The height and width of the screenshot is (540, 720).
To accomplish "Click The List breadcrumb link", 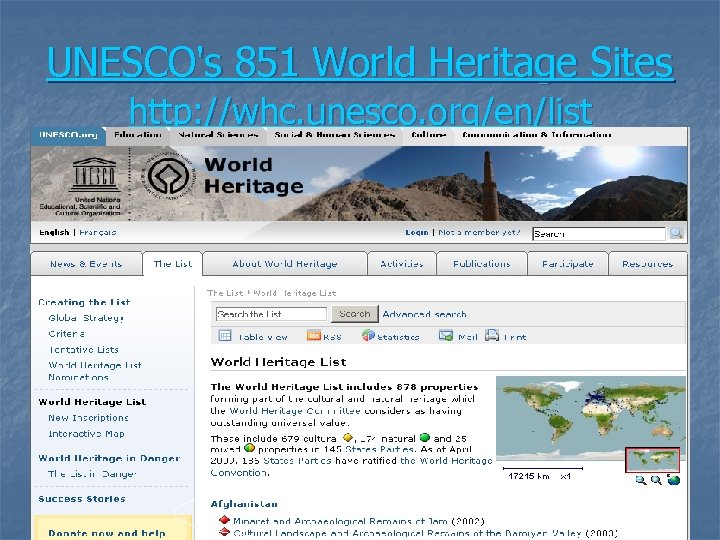I will (225, 293).
